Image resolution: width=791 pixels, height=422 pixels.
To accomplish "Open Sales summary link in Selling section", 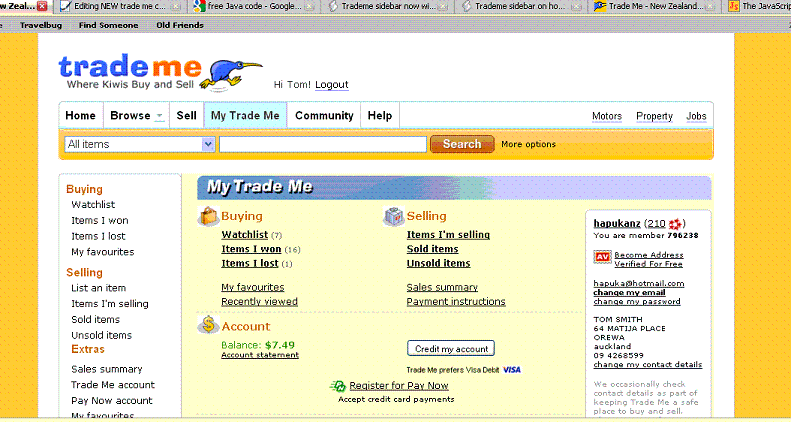I will point(442,287).
